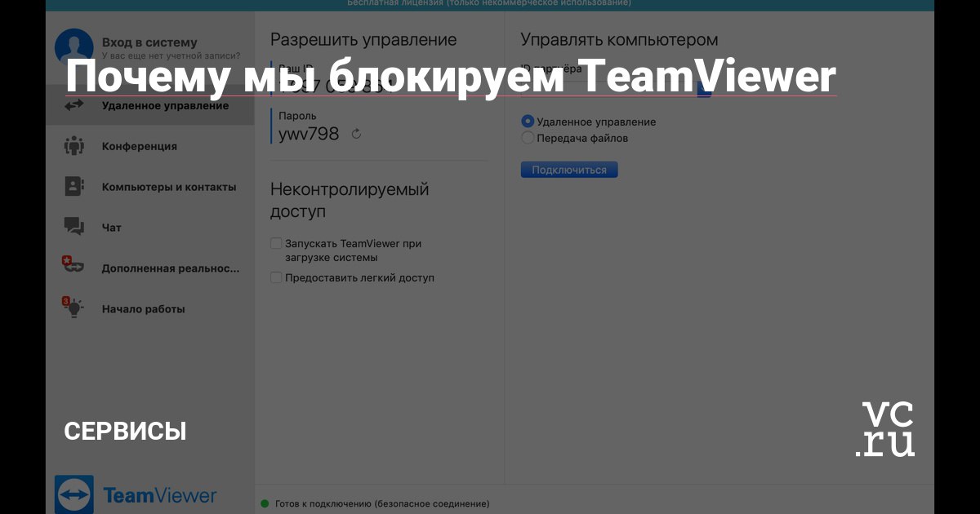Open the remote control arrows icon

click(74, 105)
